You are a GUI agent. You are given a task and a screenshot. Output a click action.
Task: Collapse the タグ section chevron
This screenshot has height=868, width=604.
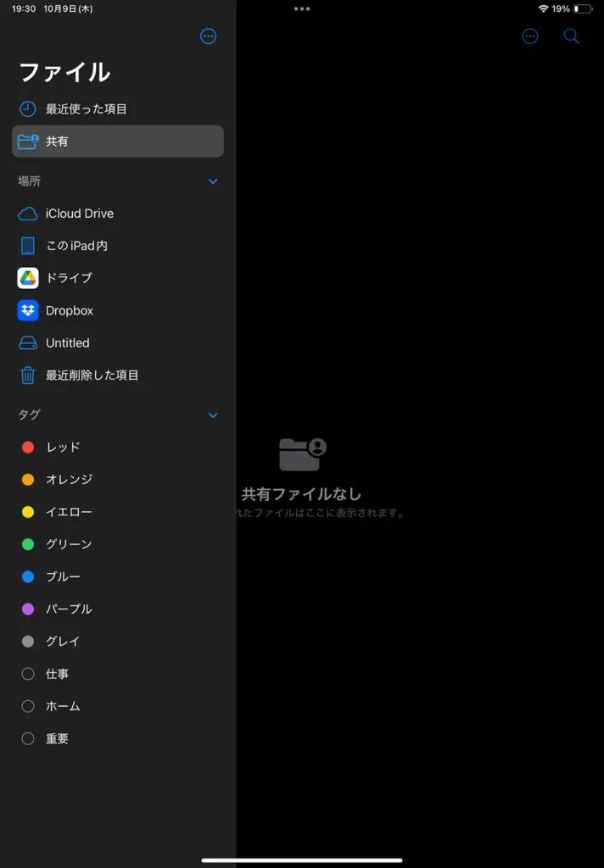click(x=213, y=415)
